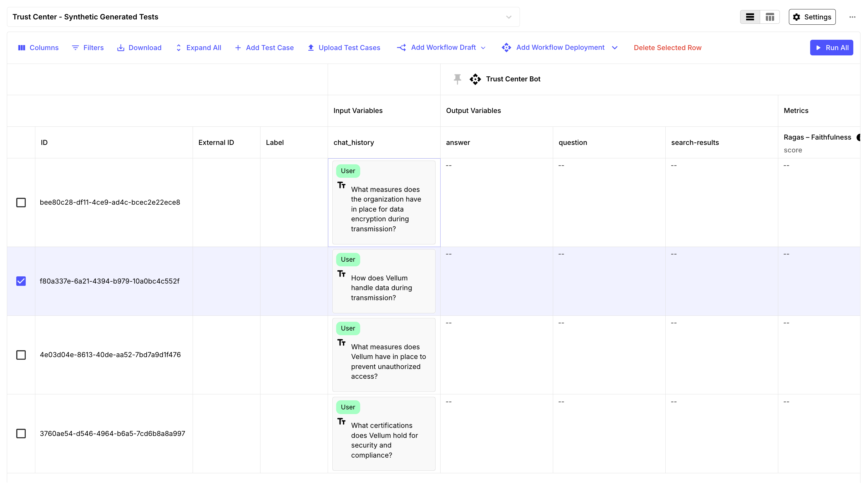Open the Settings button
Viewport: 868px width, 487px height.
point(812,17)
